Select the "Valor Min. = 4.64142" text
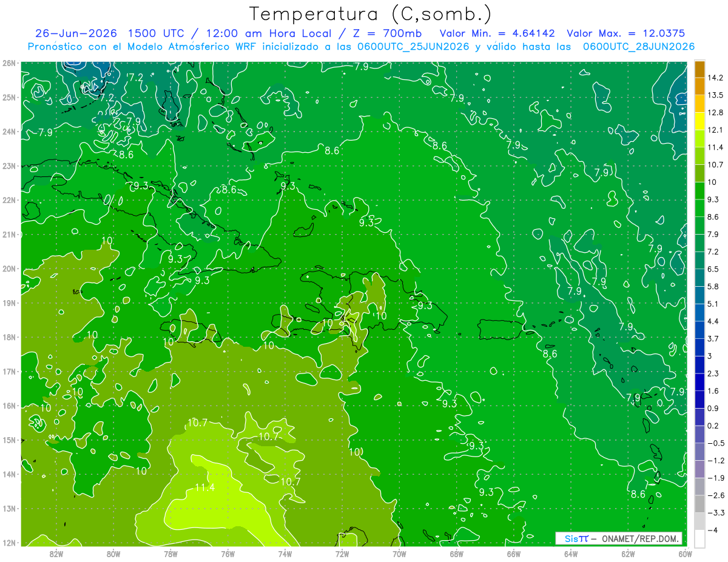This screenshot has width=728, height=562. (497, 33)
